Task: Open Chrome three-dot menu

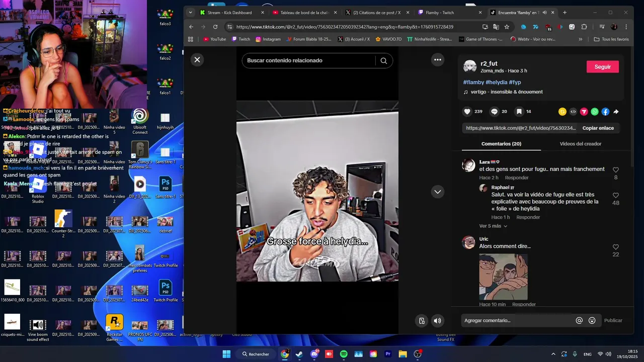Action: 626,27
